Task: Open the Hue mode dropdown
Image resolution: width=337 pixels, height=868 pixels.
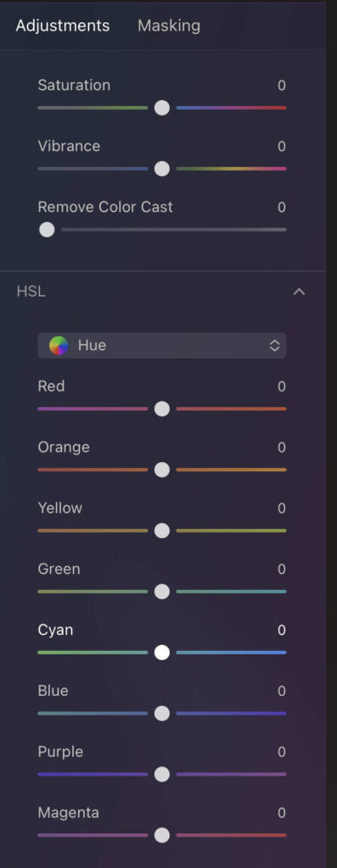Action: pos(162,346)
